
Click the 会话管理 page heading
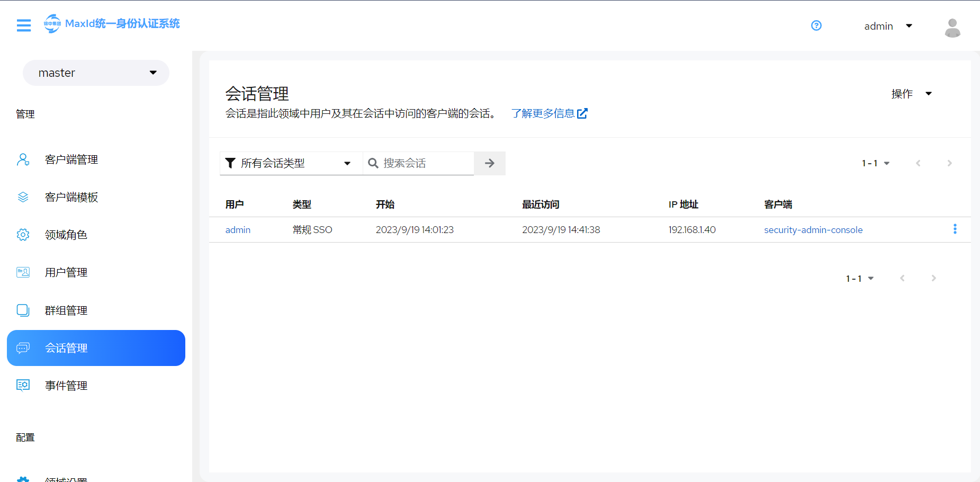pyautogui.click(x=257, y=94)
